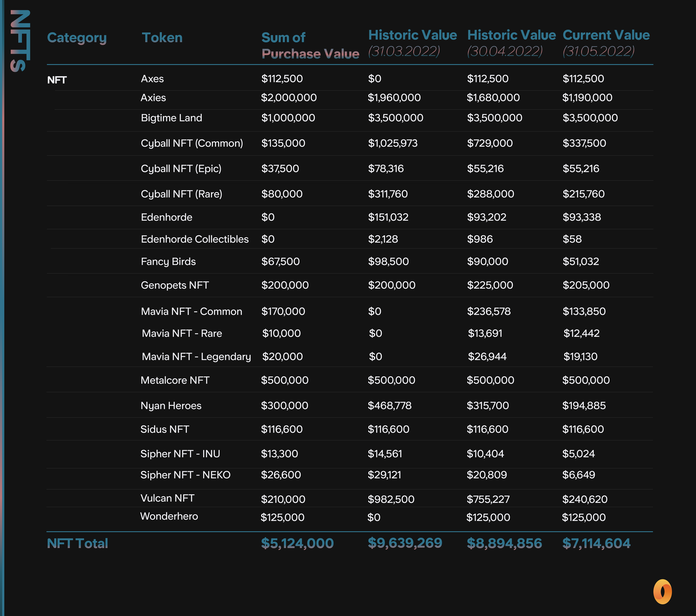This screenshot has height=616, width=696.
Task: Click Mavia Rare value $13,691
Action: click(485, 333)
